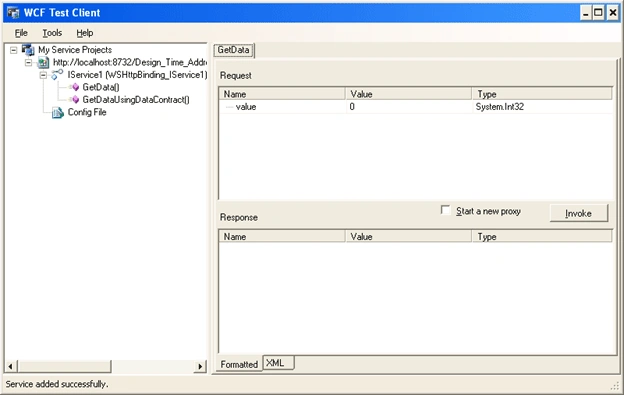Image resolution: width=624 pixels, height=395 pixels.
Task: Click the Request grid Type column header
Action: pyautogui.click(x=542, y=94)
